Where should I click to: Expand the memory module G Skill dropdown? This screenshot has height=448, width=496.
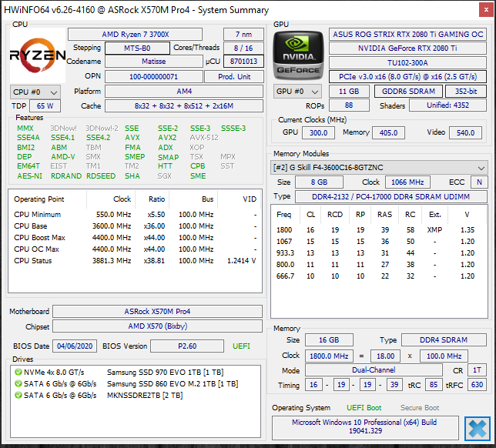tap(379, 168)
